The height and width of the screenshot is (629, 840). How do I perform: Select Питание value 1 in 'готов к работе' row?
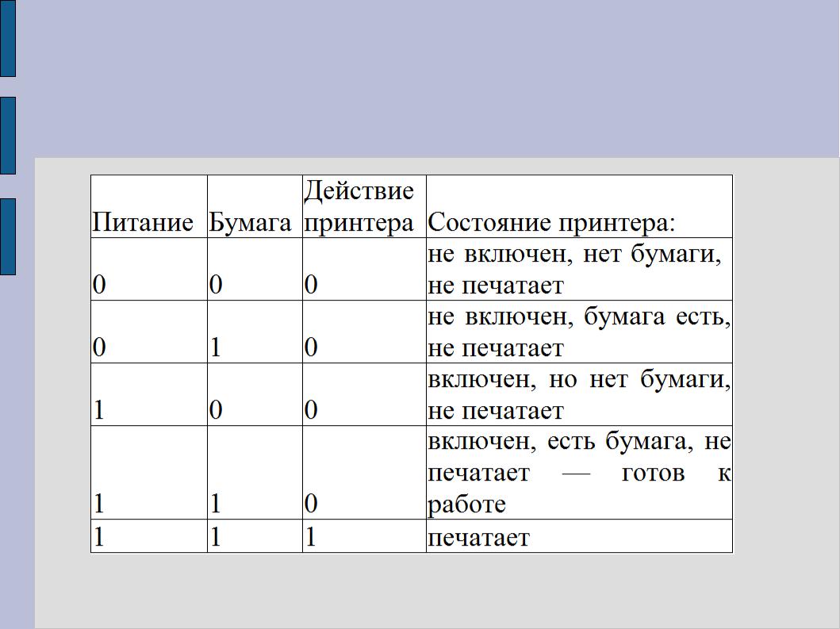[149, 473]
